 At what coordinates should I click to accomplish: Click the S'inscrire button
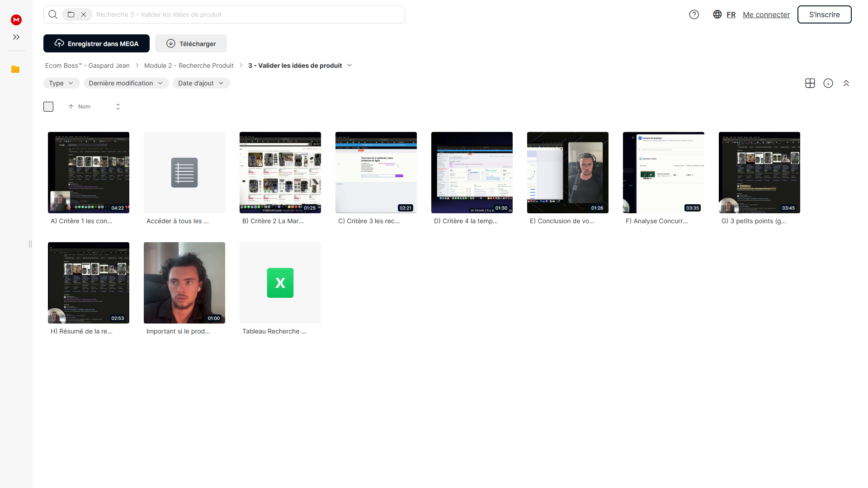click(x=824, y=14)
